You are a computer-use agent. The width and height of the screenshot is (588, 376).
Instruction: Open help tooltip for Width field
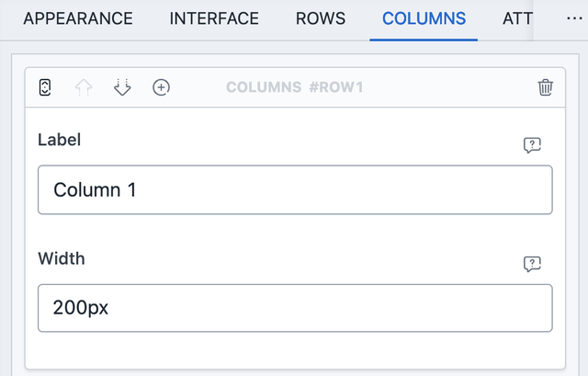(532, 264)
